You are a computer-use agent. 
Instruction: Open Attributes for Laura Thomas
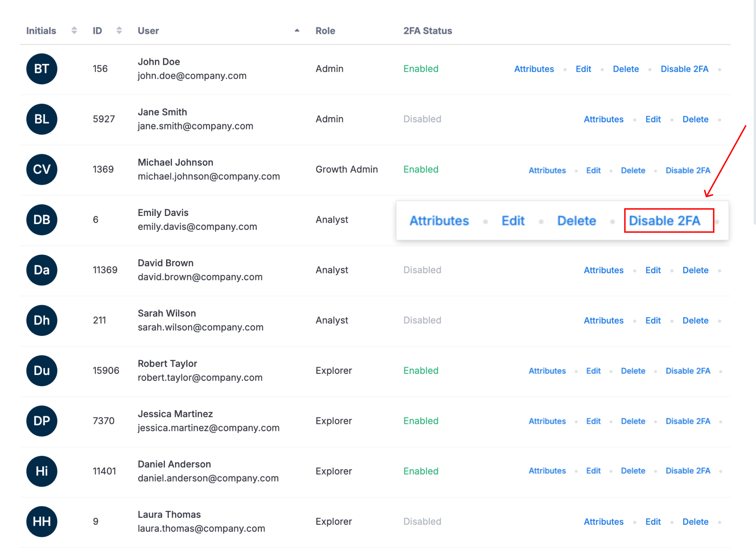pyautogui.click(x=604, y=522)
